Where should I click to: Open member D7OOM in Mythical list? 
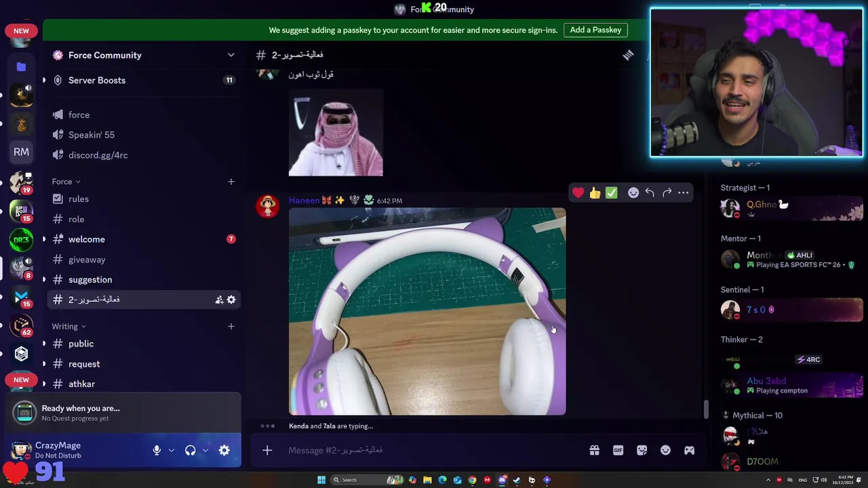(791, 462)
